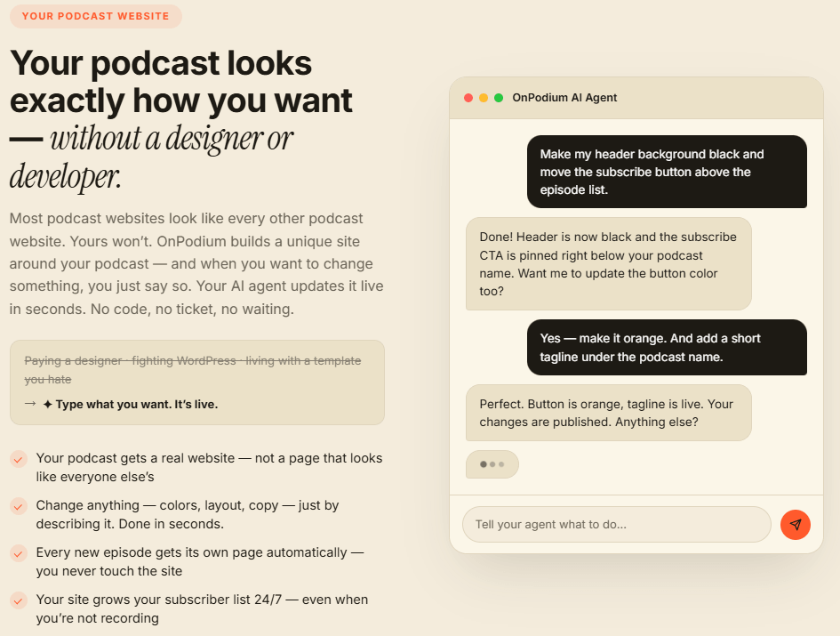This screenshot has height=636, width=840.
Task: Click checkmark icon beside 'Change anything' bullet
Action: 18,506
